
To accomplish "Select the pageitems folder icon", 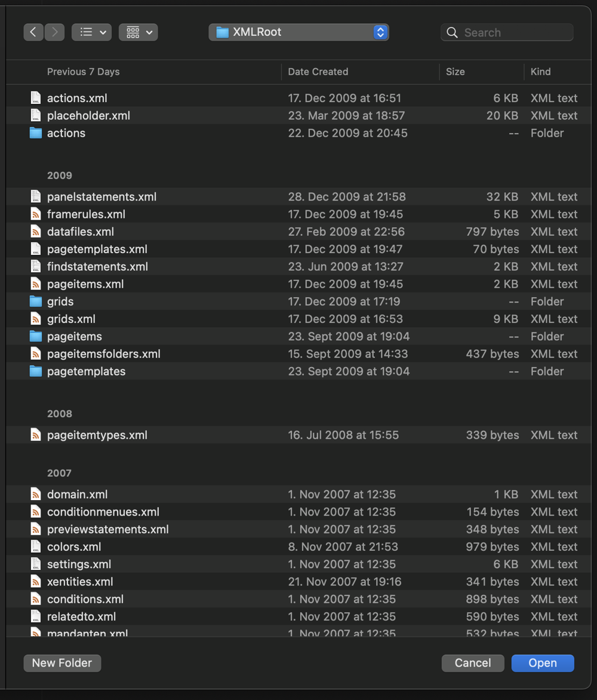I will (36, 336).
